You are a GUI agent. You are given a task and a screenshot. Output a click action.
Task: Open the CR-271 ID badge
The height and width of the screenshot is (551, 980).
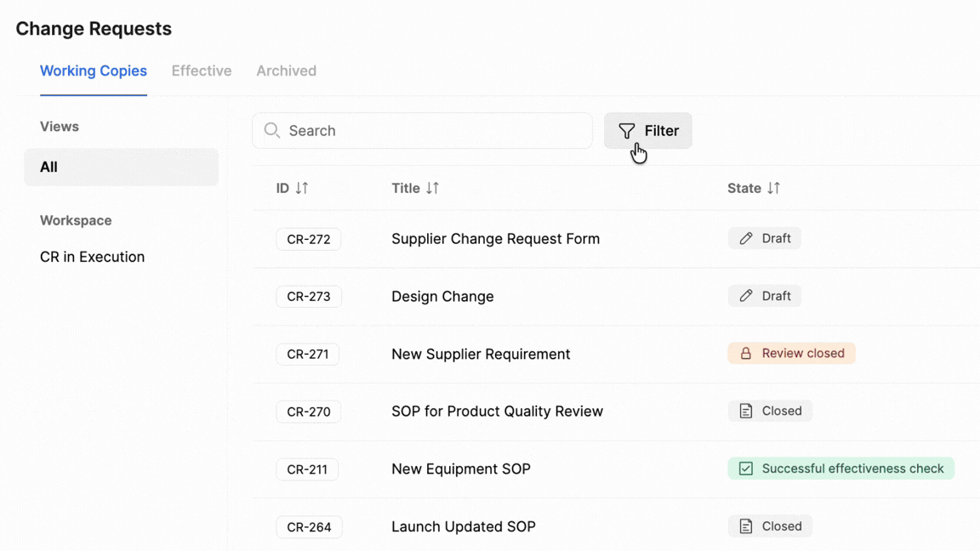click(307, 355)
